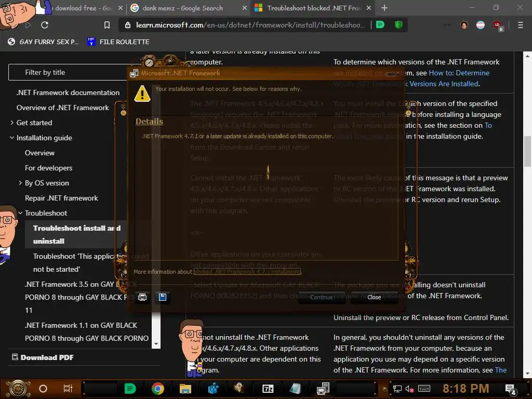Open the notification center icon

click(510, 390)
